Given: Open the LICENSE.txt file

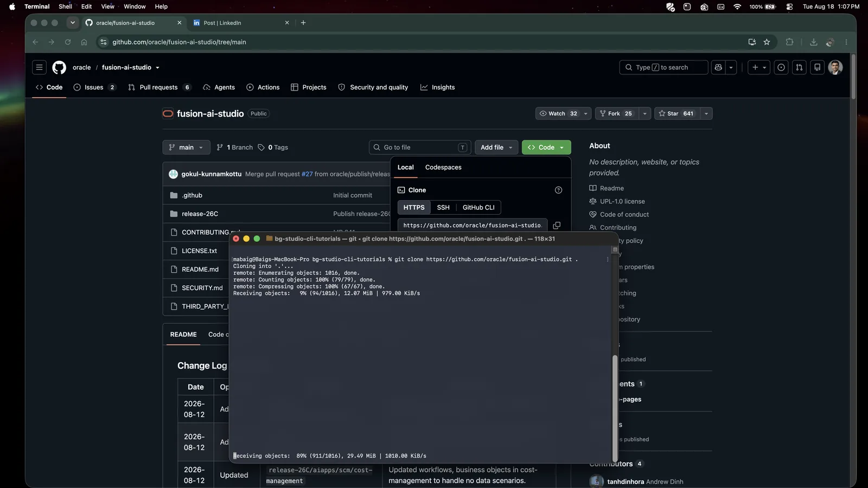Looking at the screenshot, I should (199, 251).
